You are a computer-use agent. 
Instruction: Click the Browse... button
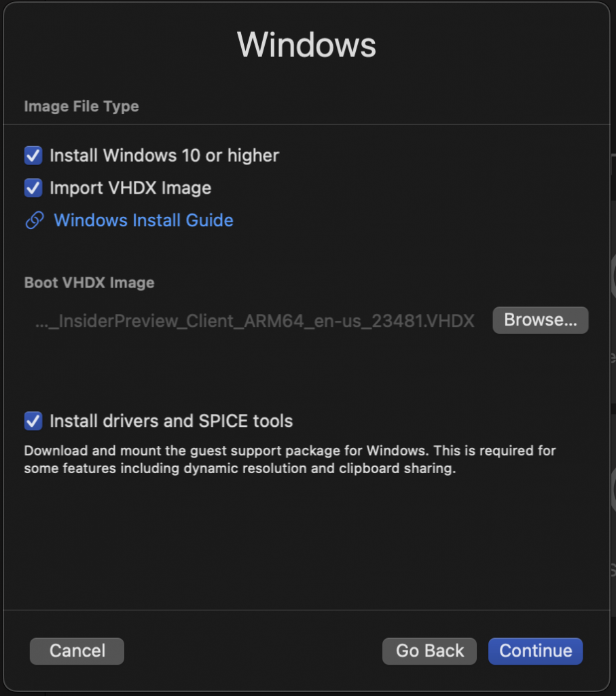[540, 320]
